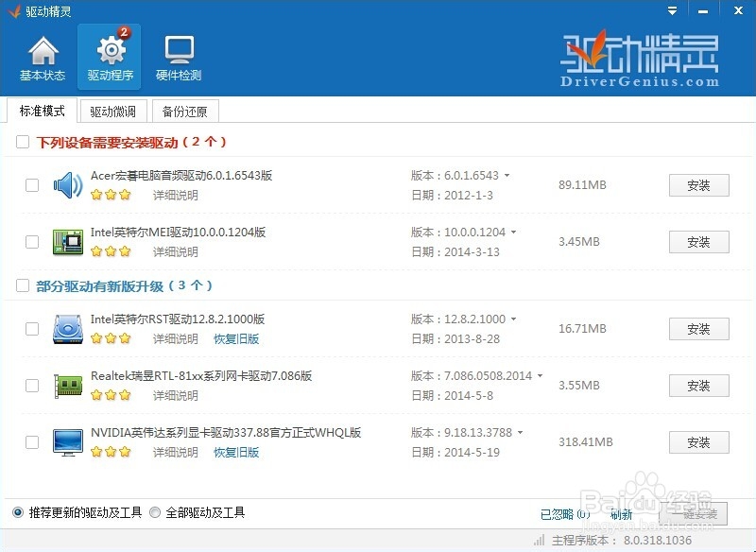Install the Realtek network card driver

coord(698,386)
